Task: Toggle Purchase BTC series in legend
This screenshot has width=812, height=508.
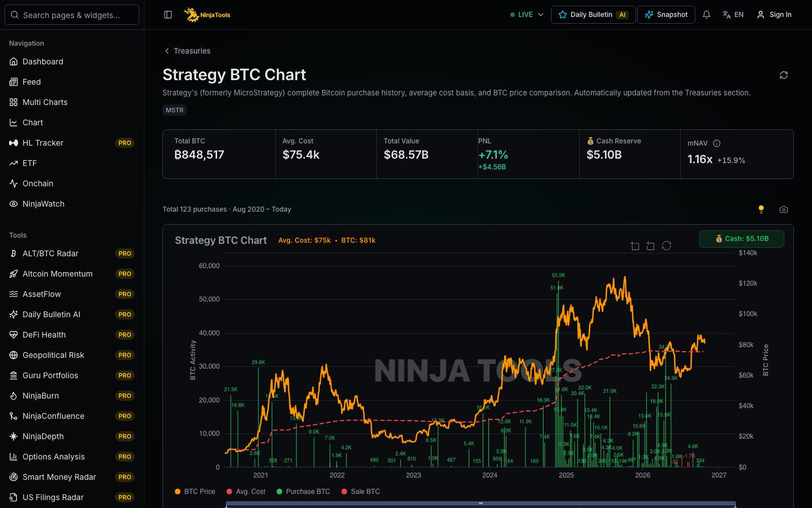Action: coord(303,492)
